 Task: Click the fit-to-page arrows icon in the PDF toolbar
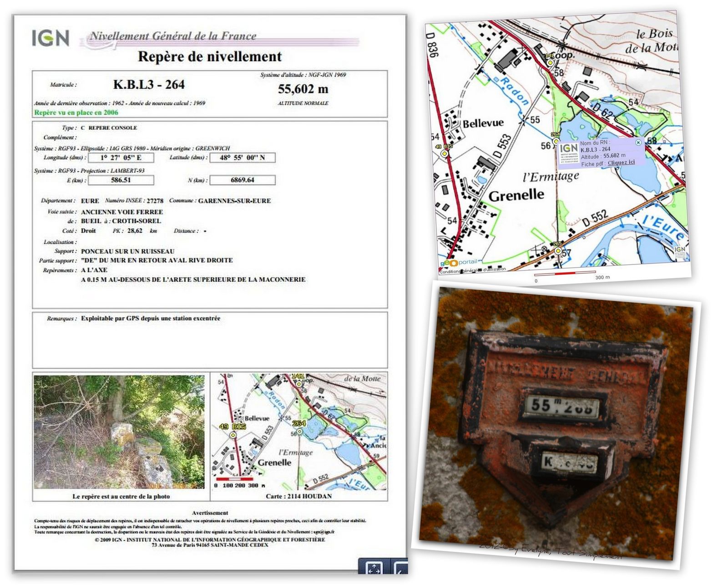coord(374,568)
